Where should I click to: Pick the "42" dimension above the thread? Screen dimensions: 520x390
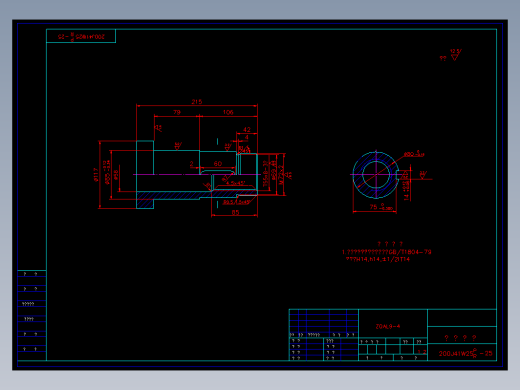point(247,129)
